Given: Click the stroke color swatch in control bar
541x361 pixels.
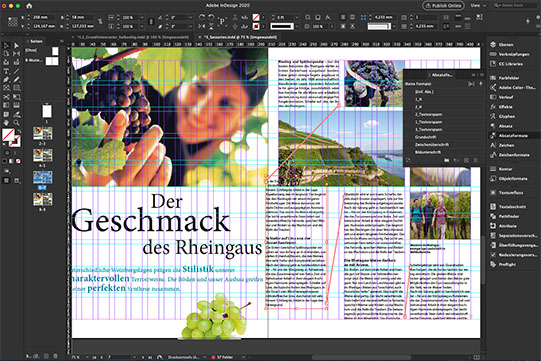Looking at the screenshot, I should [x=255, y=26].
